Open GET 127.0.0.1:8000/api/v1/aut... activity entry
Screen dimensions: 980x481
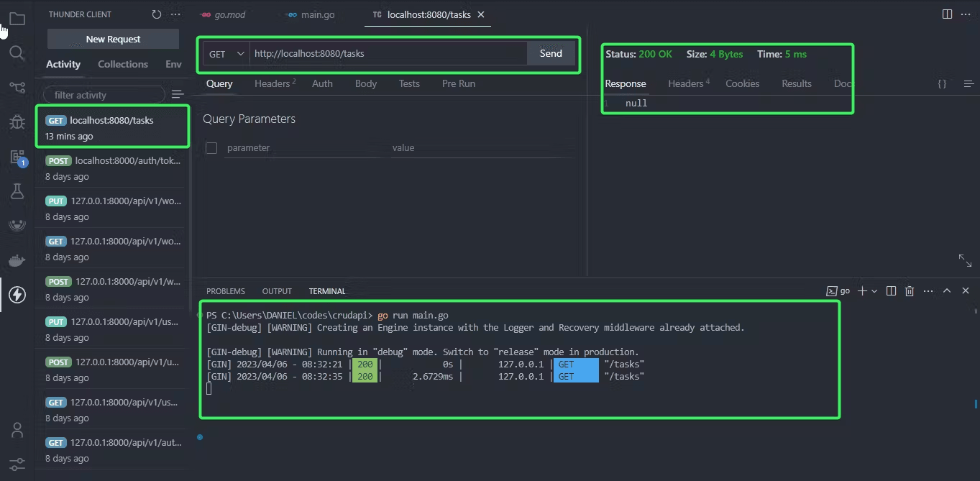pos(113,450)
